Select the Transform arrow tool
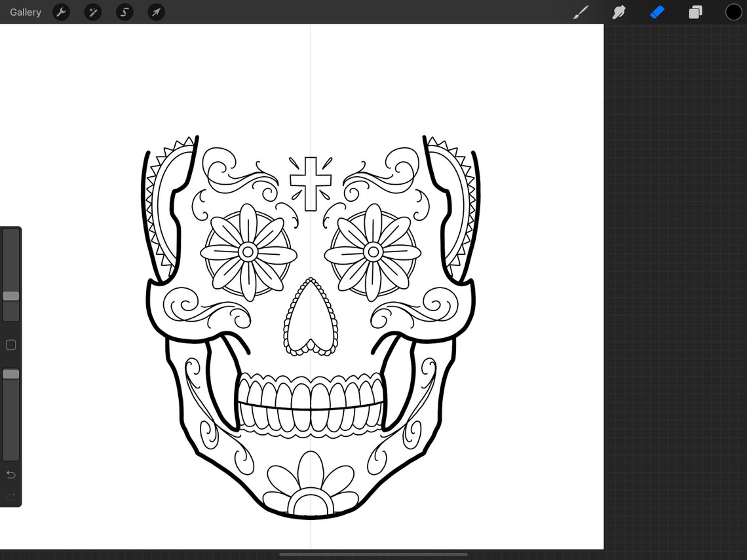Screen dimensions: 747x560 [155, 12]
